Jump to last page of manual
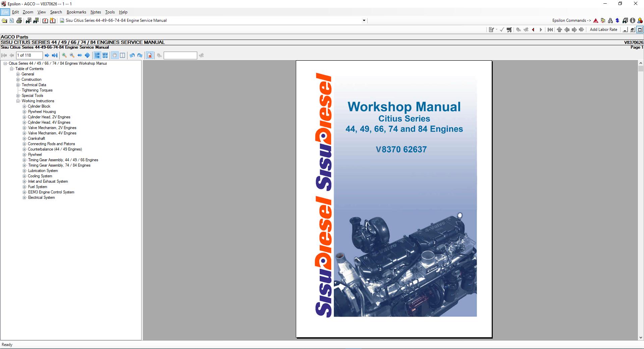 click(x=55, y=55)
